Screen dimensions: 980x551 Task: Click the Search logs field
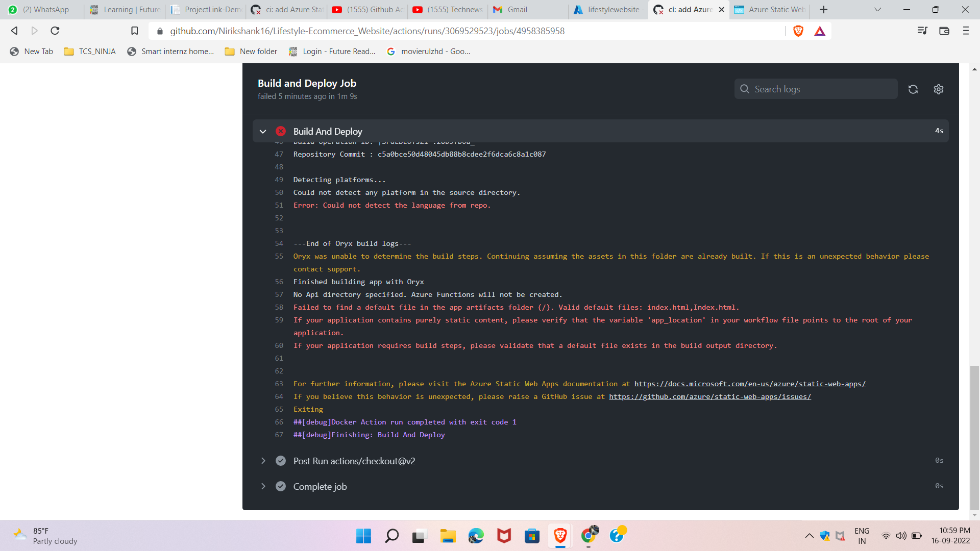tap(815, 89)
